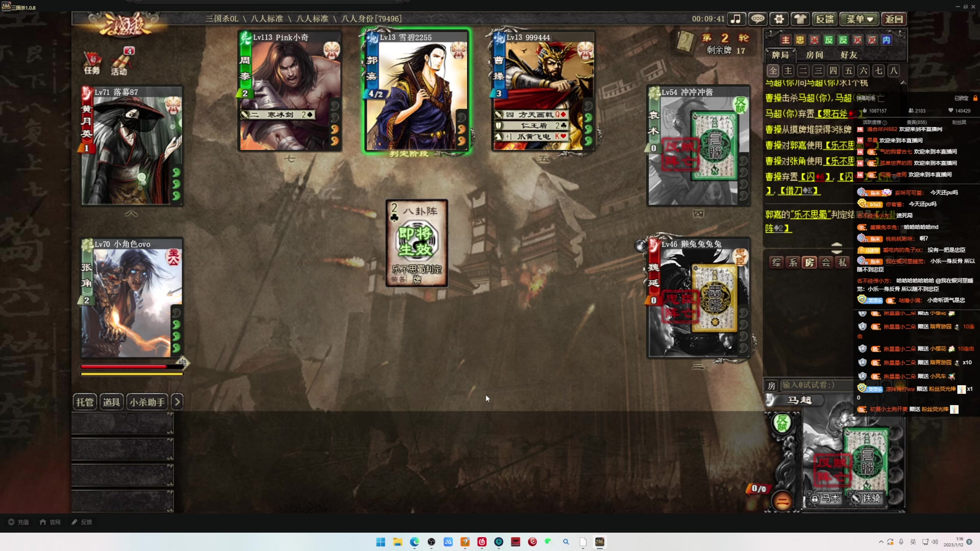Viewport: 980px width, 551px height.
Task: Select the 四 seat log filter
Action: coord(834,71)
